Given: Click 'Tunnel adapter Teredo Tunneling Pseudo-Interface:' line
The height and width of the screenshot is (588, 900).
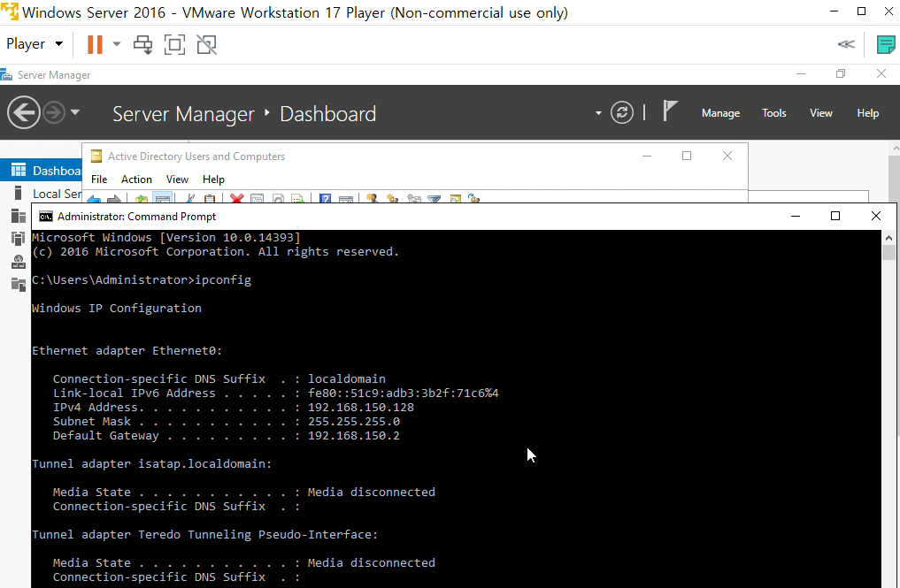Looking at the screenshot, I should coord(205,534).
